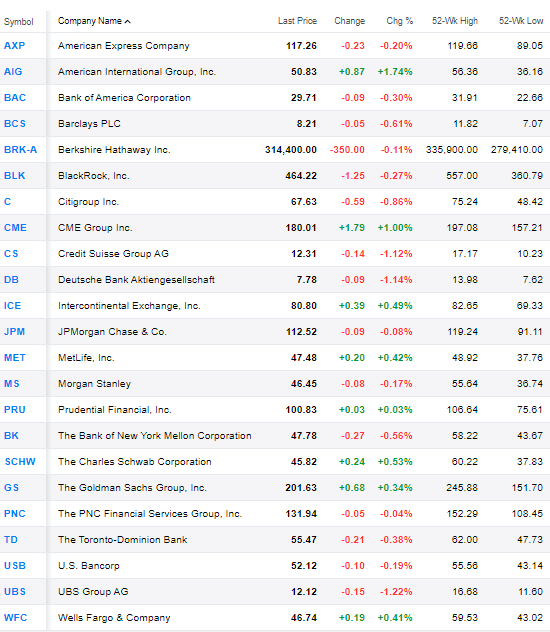Select the Berkshire Hathaway Inc. company name

[114, 150]
